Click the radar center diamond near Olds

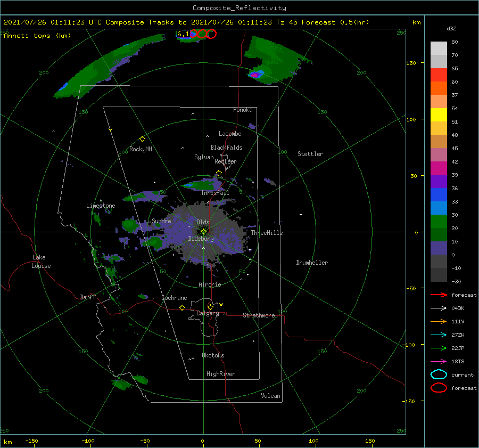[203, 232]
